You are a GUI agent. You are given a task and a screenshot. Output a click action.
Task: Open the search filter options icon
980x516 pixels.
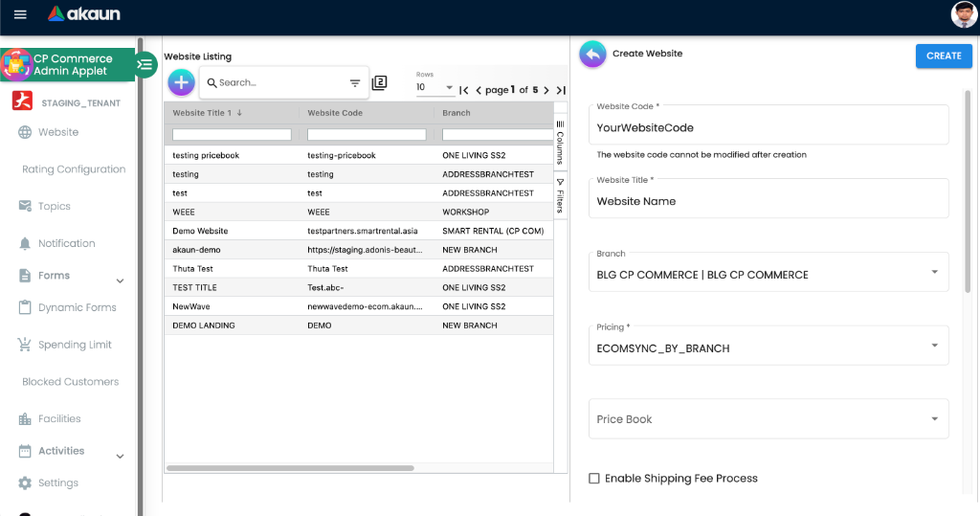tap(355, 83)
